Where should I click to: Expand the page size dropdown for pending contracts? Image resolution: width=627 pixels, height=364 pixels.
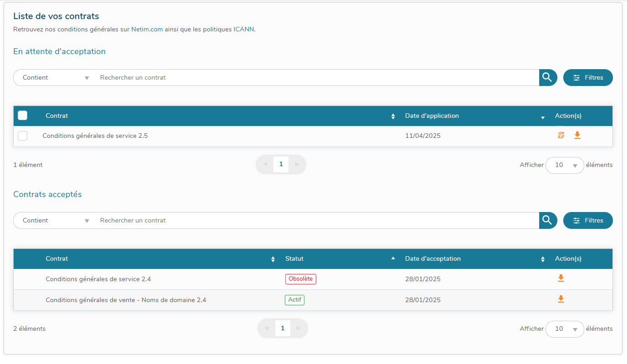click(564, 165)
